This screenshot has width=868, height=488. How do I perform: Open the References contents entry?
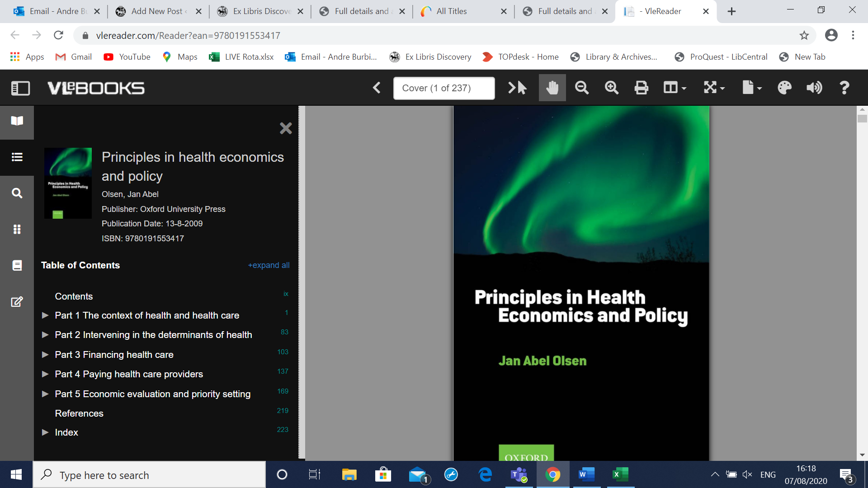tap(79, 413)
